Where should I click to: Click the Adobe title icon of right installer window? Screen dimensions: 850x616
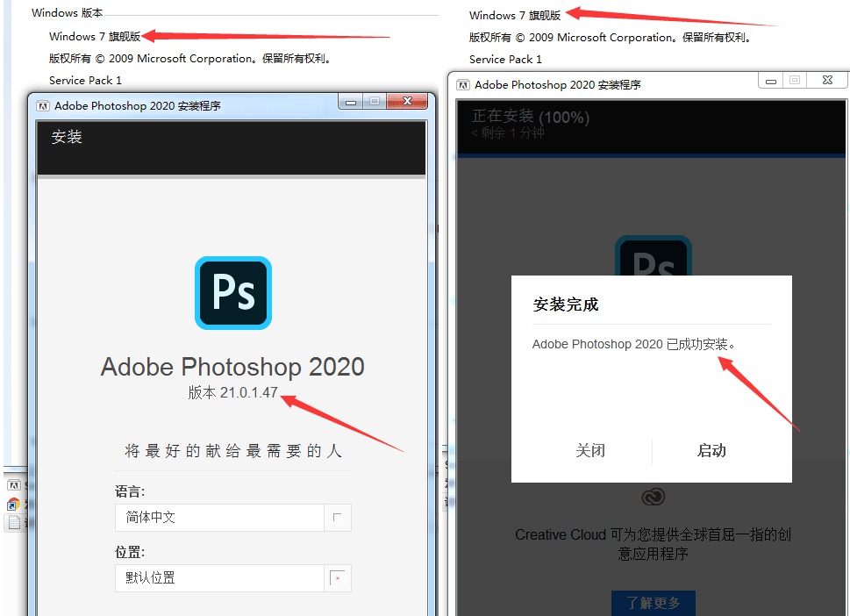pos(463,84)
